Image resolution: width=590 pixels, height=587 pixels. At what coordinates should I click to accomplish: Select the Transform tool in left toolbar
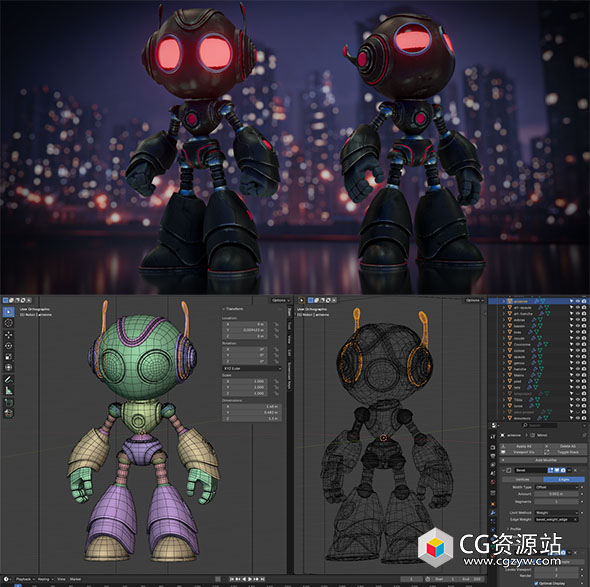[x=9, y=367]
